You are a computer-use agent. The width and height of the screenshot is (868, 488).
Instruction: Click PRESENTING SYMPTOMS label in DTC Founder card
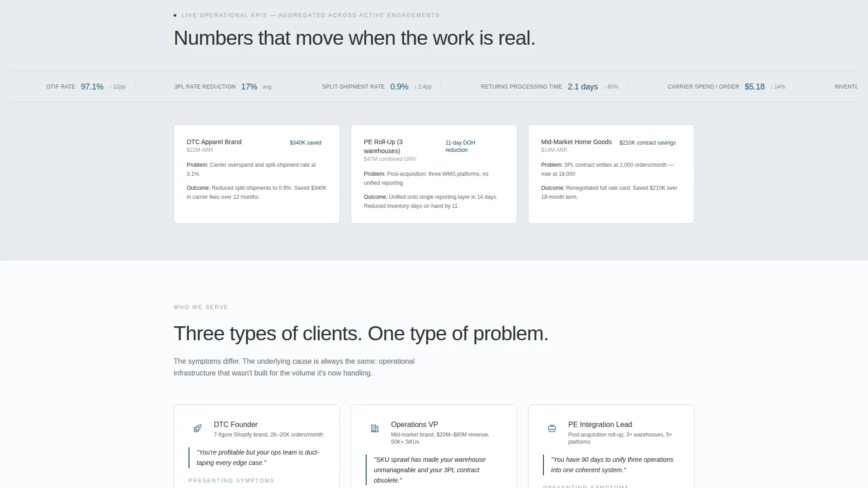point(231,481)
